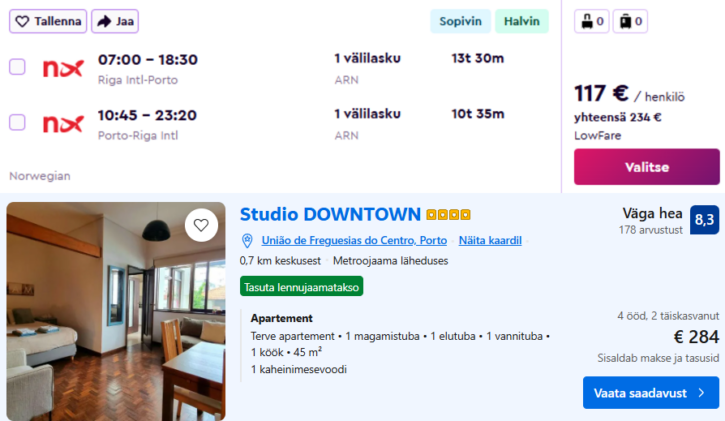
Task: Click the map pin location icon
Action: tap(247, 241)
